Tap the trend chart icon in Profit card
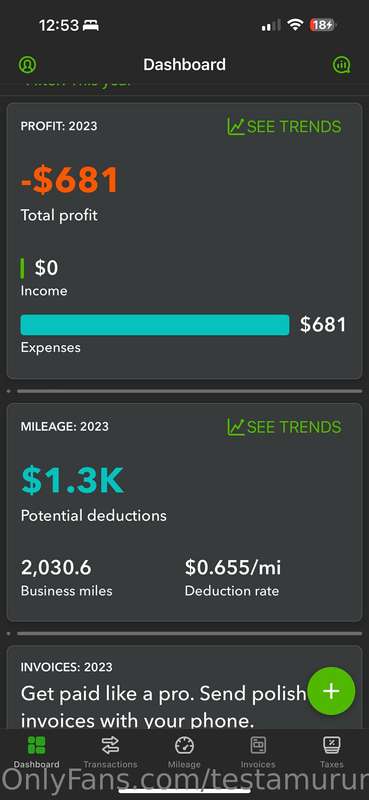Viewport: 369px width, 800px height. coord(236,127)
